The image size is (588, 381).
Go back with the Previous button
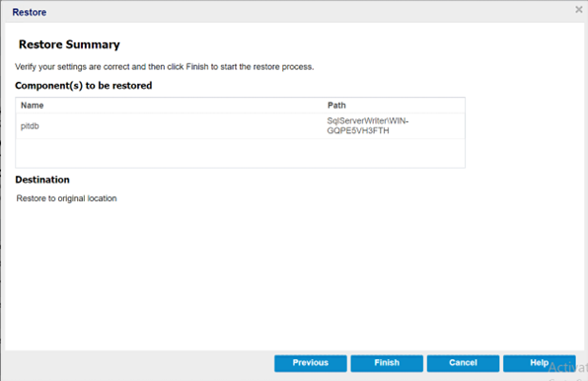point(311,363)
